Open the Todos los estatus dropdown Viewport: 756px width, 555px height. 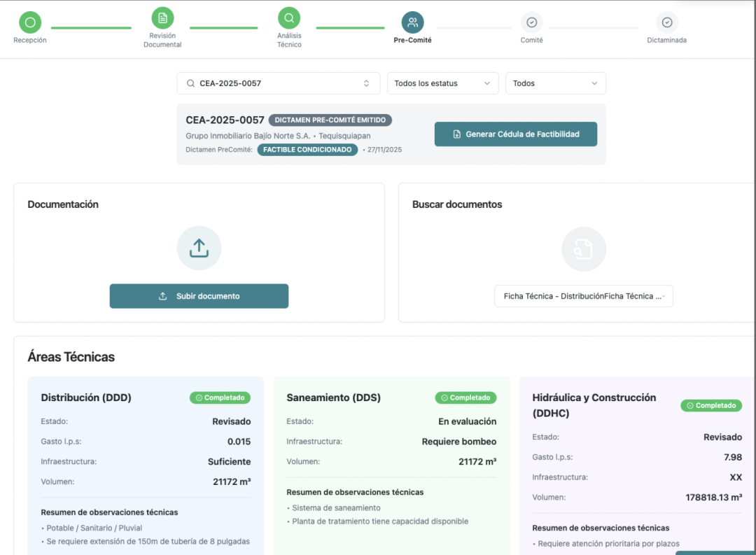coord(442,83)
